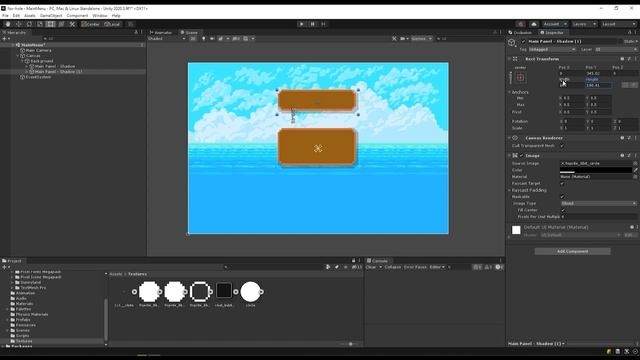Open the Shaded draw mode dropdown
The image size is (640, 360).
167,38
